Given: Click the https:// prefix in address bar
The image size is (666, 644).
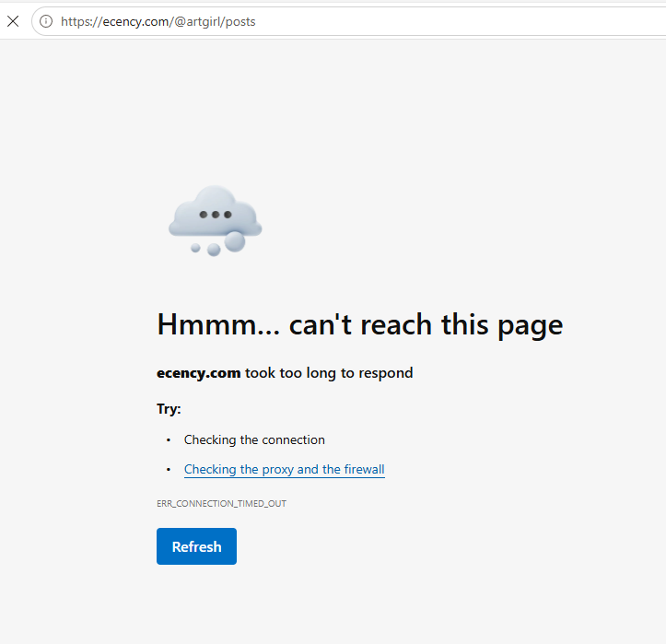Looking at the screenshot, I should tap(82, 22).
